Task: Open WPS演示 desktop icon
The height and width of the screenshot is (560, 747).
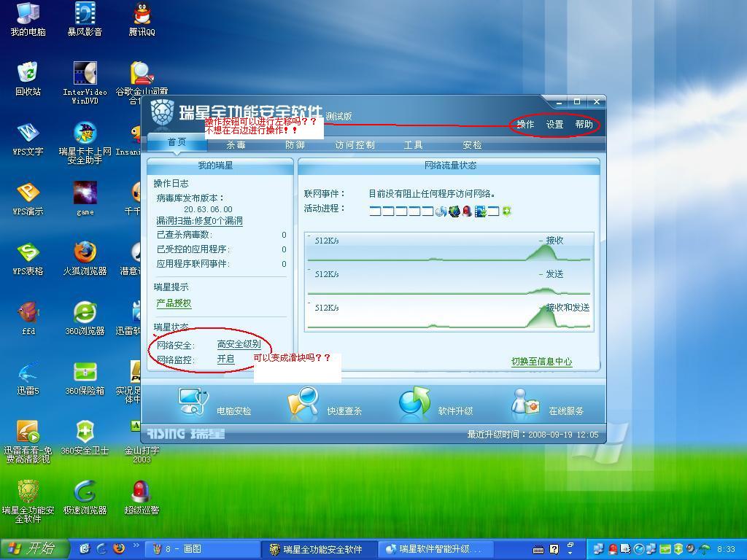Action: (28, 198)
